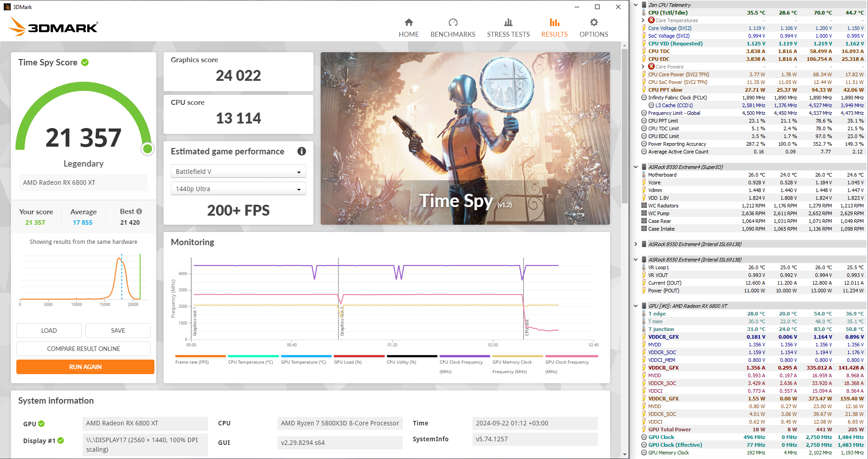Click the 3DMark app icon in the title bar
Viewport: 868px width, 459px height.
pyautogui.click(x=7, y=7)
